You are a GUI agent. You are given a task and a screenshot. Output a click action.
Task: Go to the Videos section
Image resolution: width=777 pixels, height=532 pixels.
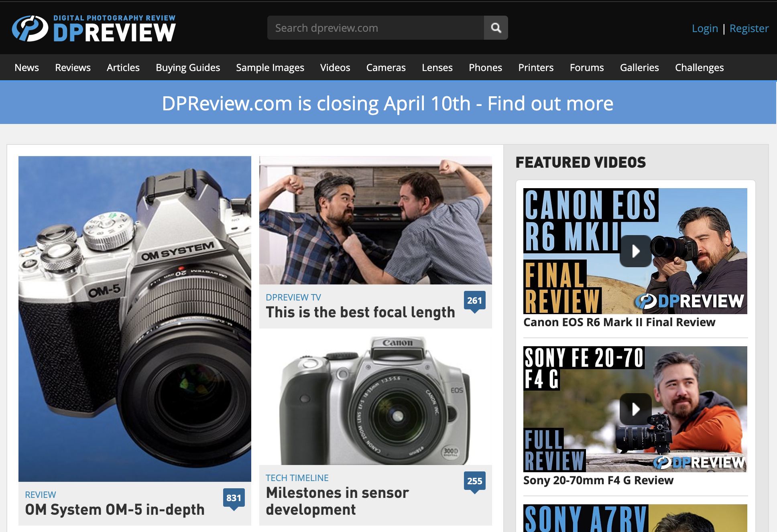(335, 67)
